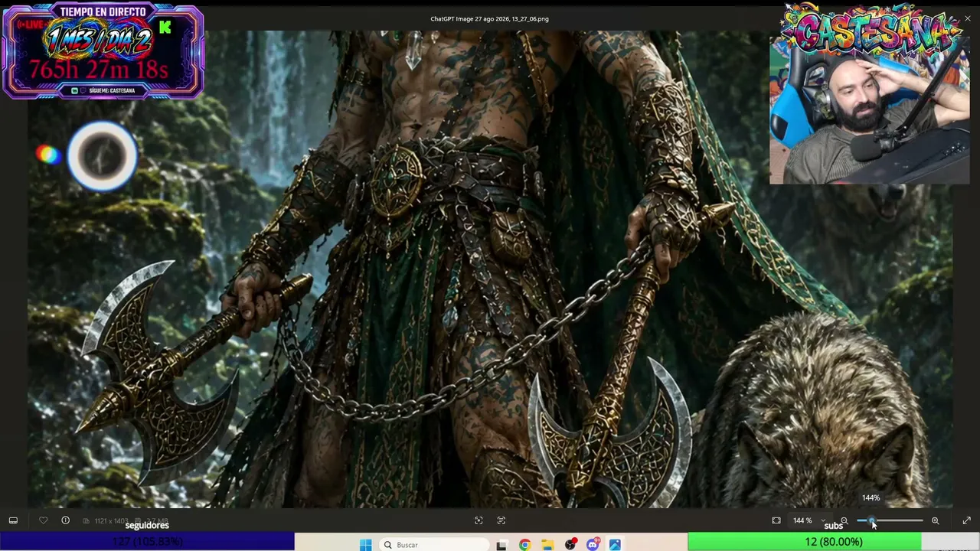Click the displayed warrior image
The height and width of the screenshot is (551, 980).
tap(490, 269)
